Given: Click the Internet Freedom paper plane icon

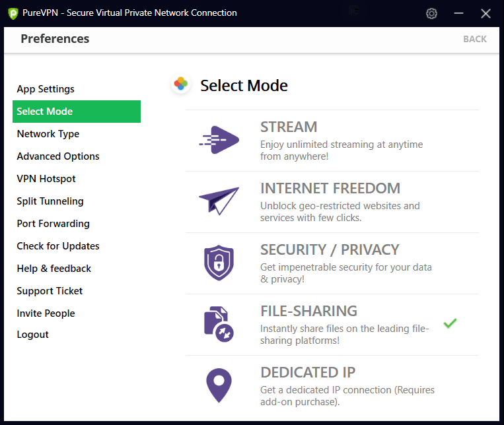Looking at the screenshot, I should pos(219,201).
